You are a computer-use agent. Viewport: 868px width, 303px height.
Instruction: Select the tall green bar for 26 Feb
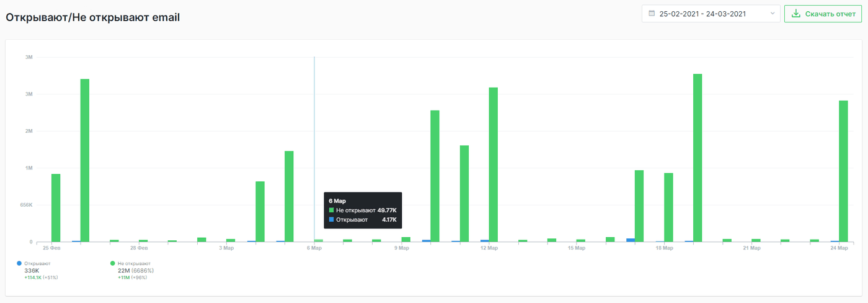click(x=85, y=160)
